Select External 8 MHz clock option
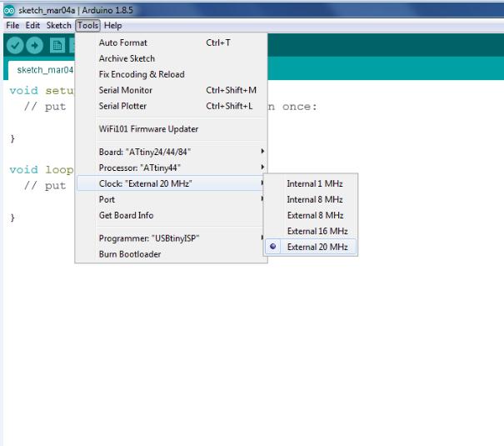This screenshot has width=504, height=446. point(311,215)
